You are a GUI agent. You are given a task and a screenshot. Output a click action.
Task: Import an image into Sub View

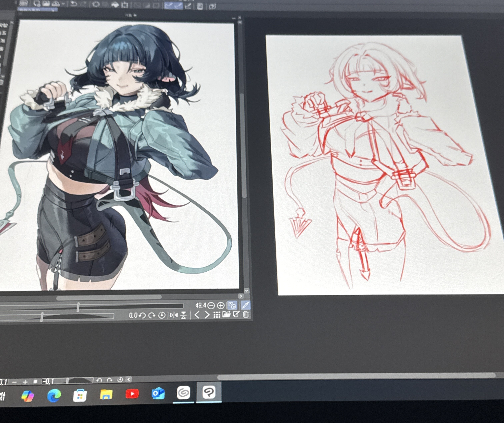[x=226, y=314]
